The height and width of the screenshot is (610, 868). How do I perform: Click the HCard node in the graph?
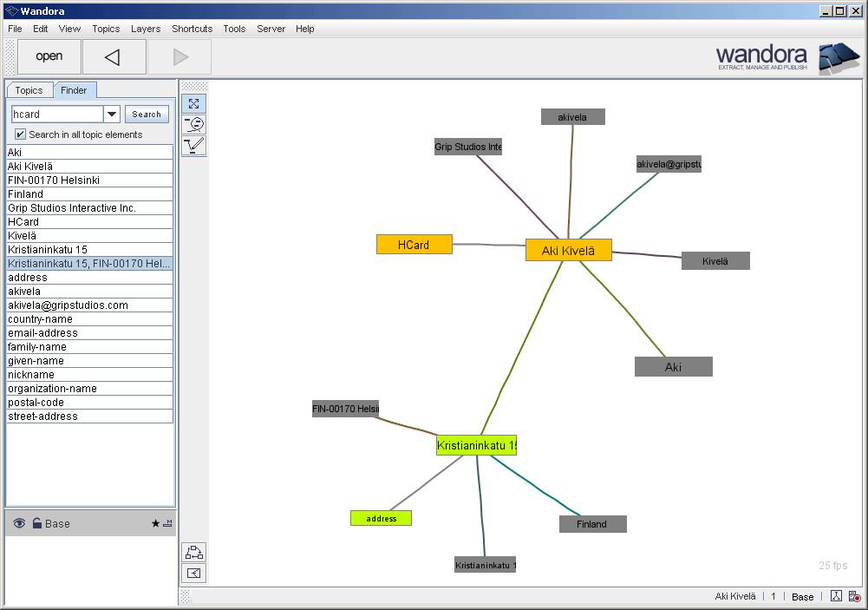pos(414,244)
